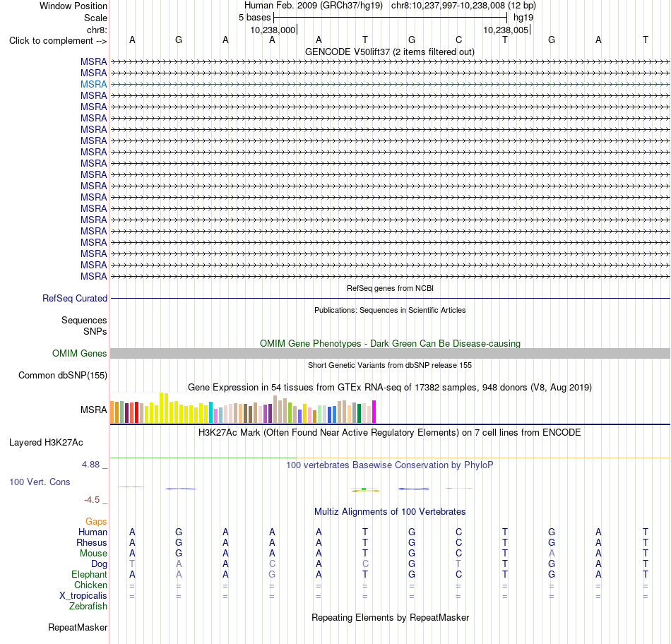
Task: Select the Elephant alignment row label
Action: (x=89, y=574)
